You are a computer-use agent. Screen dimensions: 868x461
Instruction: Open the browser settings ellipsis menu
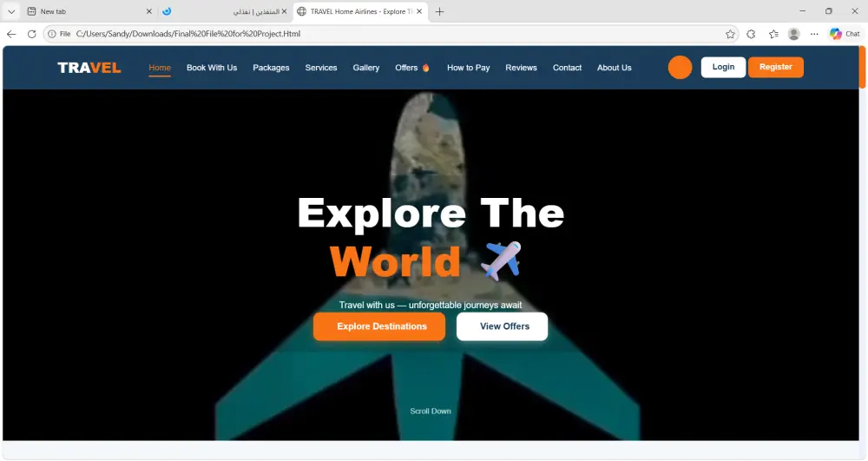tap(814, 34)
